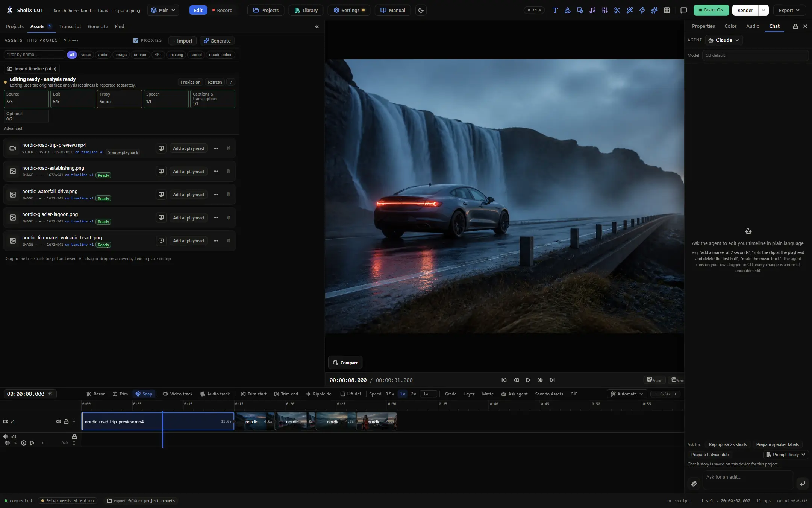Click the lightning bolt icon in top toolbar
The height and width of the screenshot is (508, 812).
642,10
